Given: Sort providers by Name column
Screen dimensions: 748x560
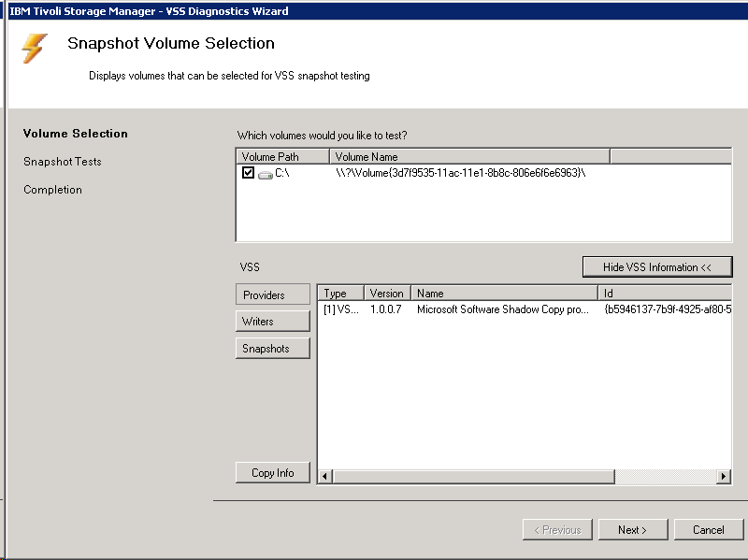Looking at the screenshot, I should tap(505, 294).
